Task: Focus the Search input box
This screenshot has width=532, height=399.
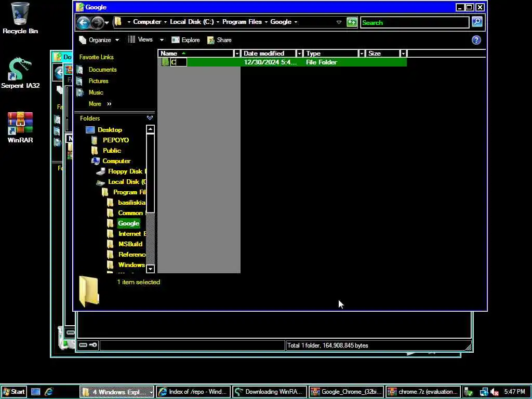Action: pos(414,22)
